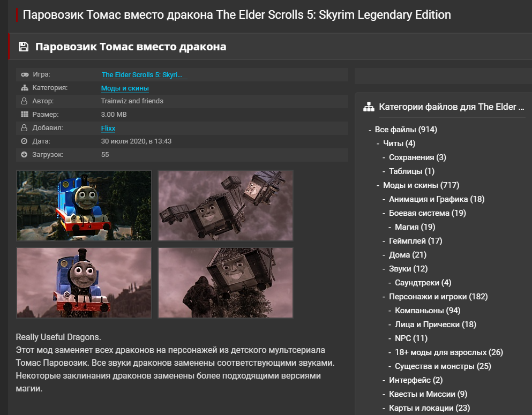The image size is (532, 415).
Task: Click the user icon next to Добавил
Action: coord(24,128)
